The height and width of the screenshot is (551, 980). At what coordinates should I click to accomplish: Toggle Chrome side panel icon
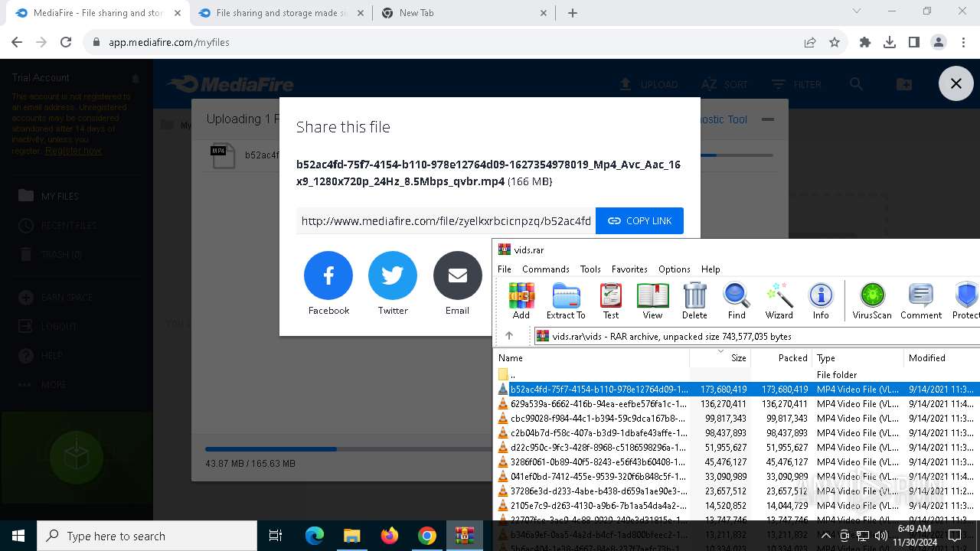coord(914,43)
